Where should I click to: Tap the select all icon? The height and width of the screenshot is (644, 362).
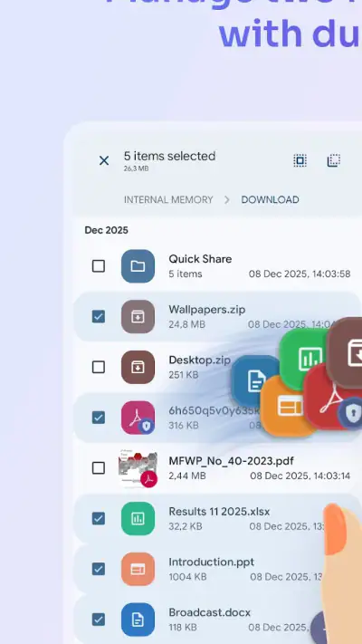(x=300, y=160)
